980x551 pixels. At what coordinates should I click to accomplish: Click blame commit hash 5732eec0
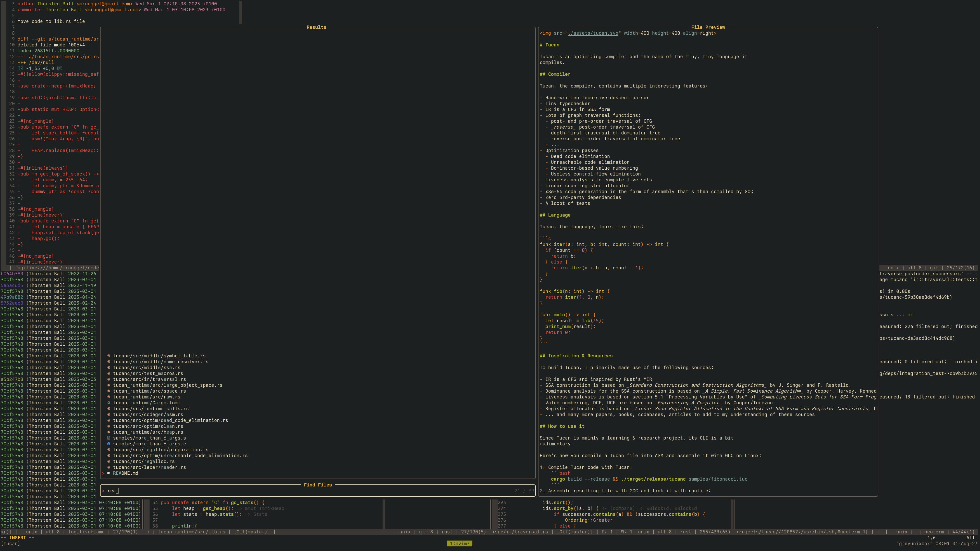pyautogui.click(x=12, y=303)
